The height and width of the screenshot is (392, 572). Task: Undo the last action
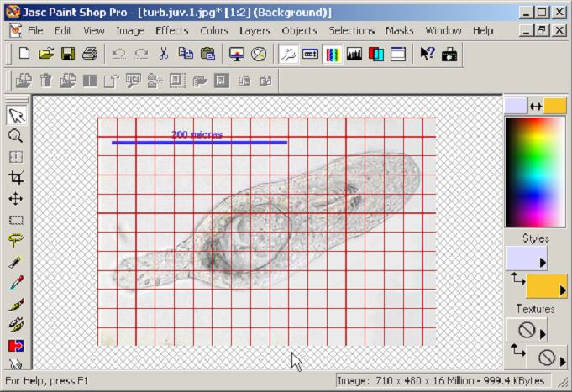tap(119, 54)
